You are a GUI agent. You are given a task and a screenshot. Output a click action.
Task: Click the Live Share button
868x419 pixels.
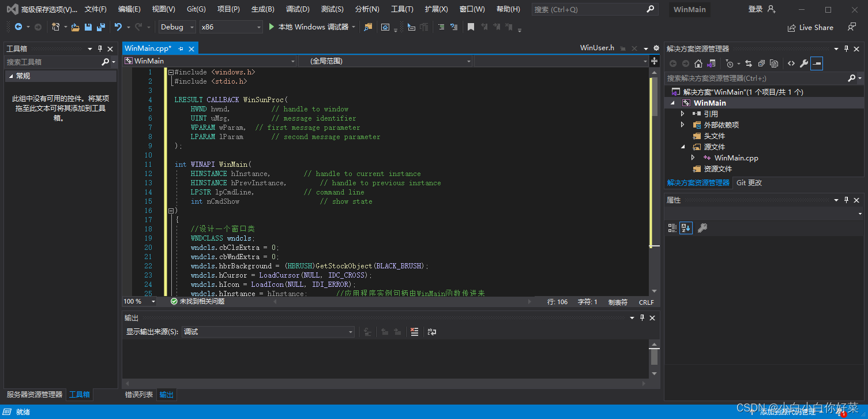(x=810, y=28)
